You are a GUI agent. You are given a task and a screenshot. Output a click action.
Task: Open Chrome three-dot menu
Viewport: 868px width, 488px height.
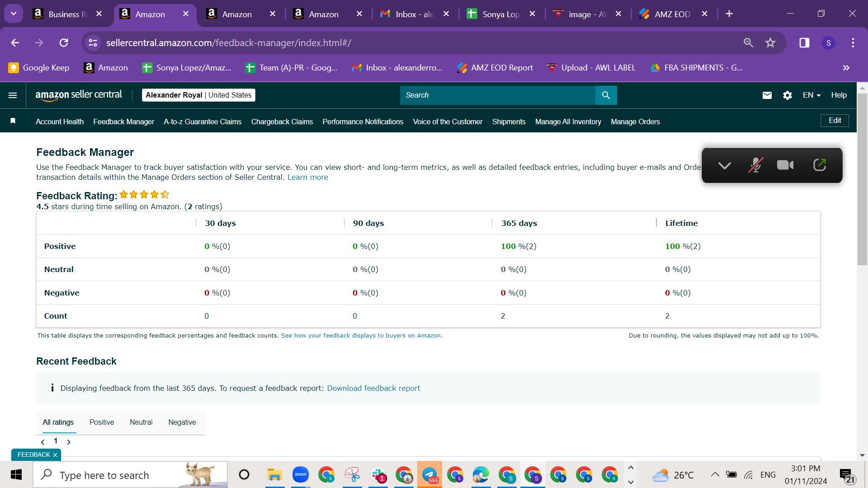pos(853,42)
